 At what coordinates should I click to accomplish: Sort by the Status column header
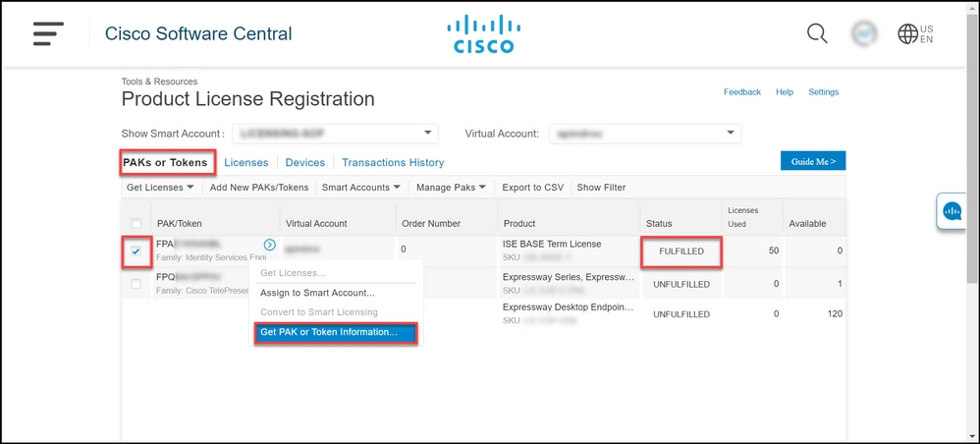tap(659, 224)
